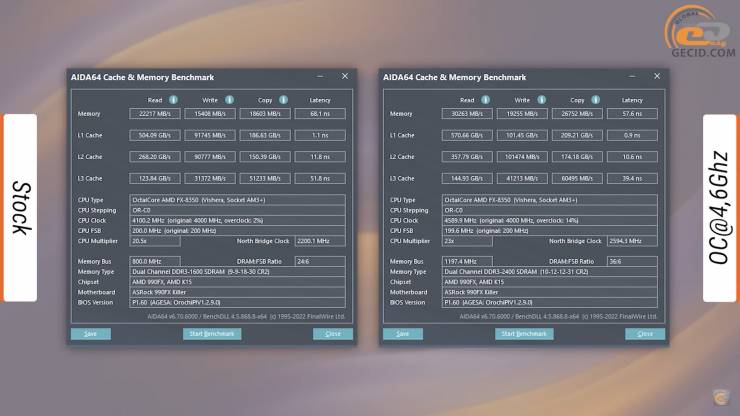Select Memory Copy value 18603 MB/s

pyautogui.click(x=265, y=114)
